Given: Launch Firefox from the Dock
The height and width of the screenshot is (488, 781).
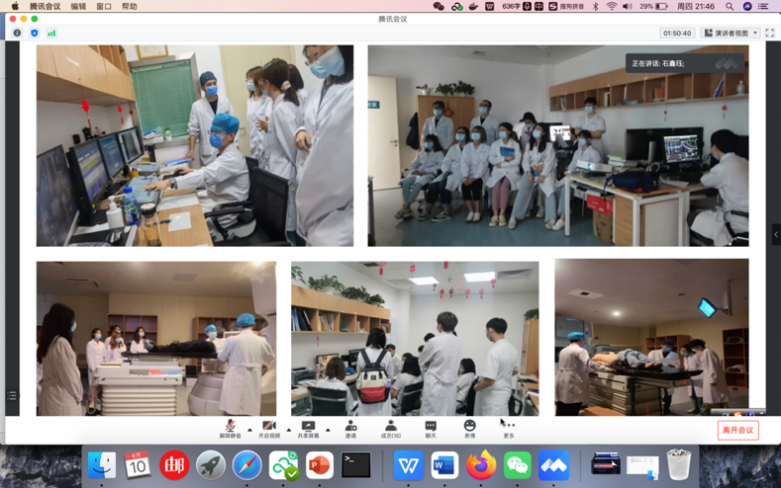Looking at the screenshot, I should click(481, 465).
